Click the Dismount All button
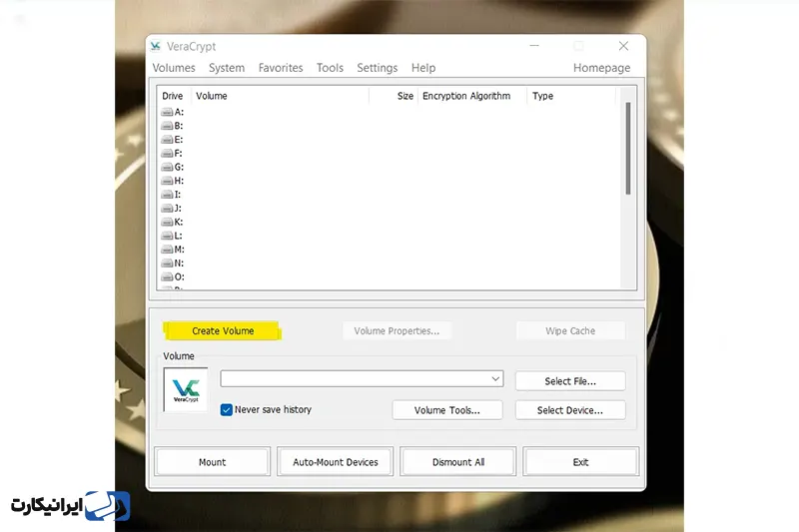799x532 pixels. pyautogui.click(x=458, y=462)
